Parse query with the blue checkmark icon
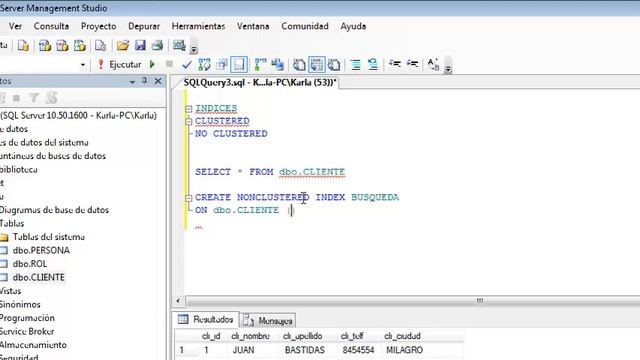640x360 pixels. click(x=187, y=64)
